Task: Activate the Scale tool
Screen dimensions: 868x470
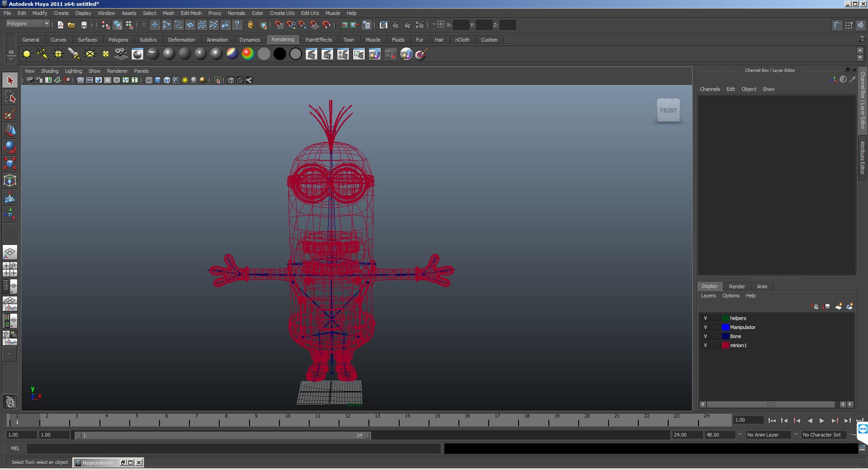Action: tap(10, 164)
